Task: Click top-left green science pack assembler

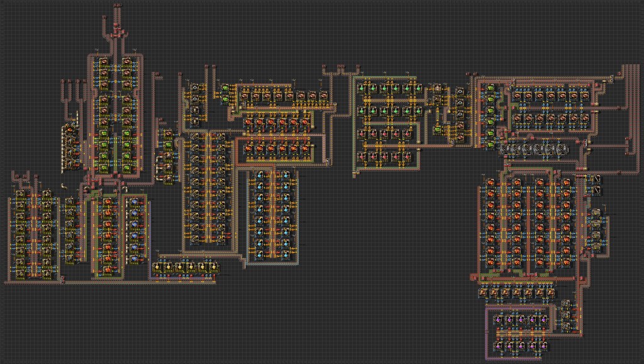Action: [362, 88]
